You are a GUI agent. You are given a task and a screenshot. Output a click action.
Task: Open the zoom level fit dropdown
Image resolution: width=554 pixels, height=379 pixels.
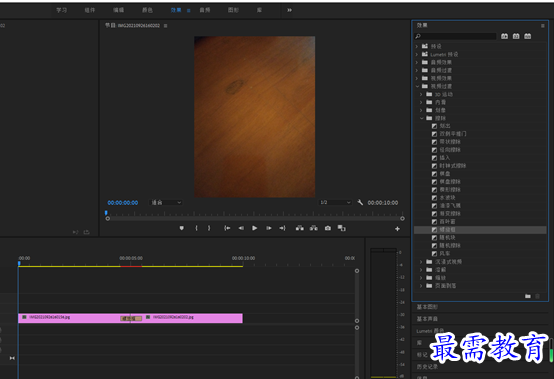pyautogui.click(x=166, y=202)
